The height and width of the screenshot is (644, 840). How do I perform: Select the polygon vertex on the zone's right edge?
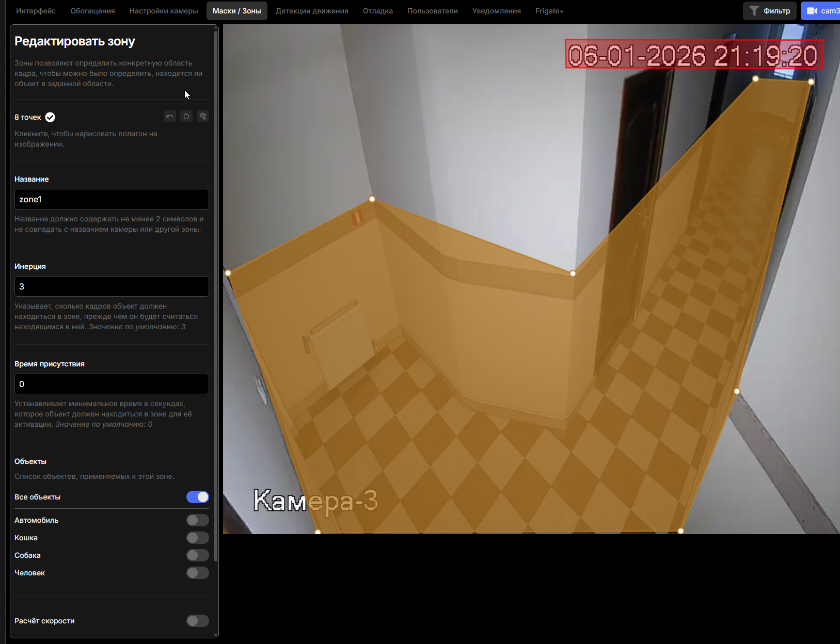pyautogui.click(x=737, y=391)
